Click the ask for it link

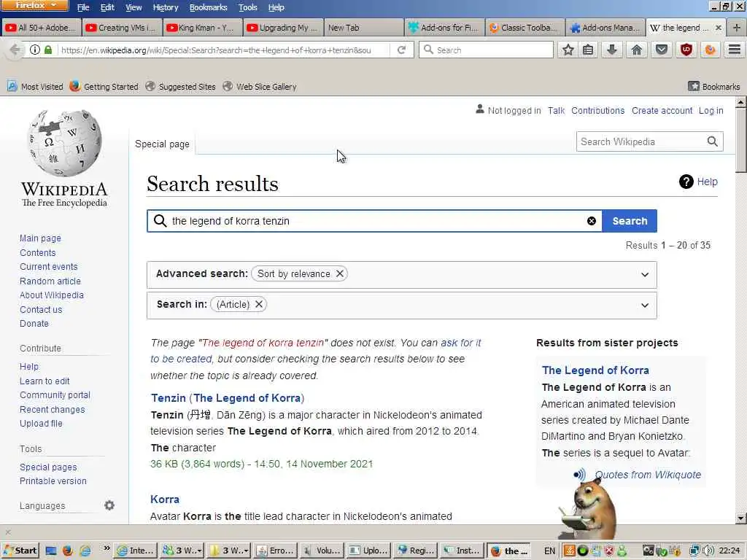[x=460, y=343]
